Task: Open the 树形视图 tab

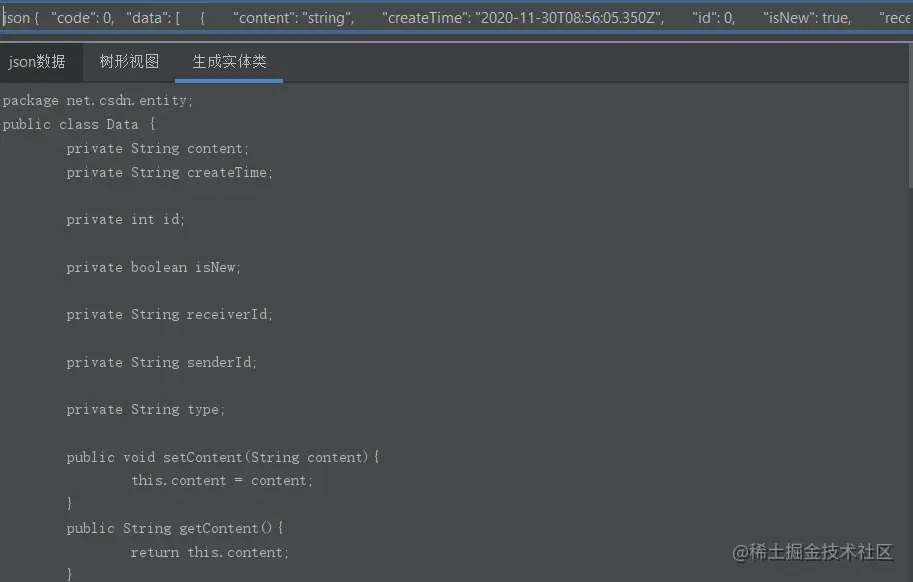Action: click(x=129, y=62)
